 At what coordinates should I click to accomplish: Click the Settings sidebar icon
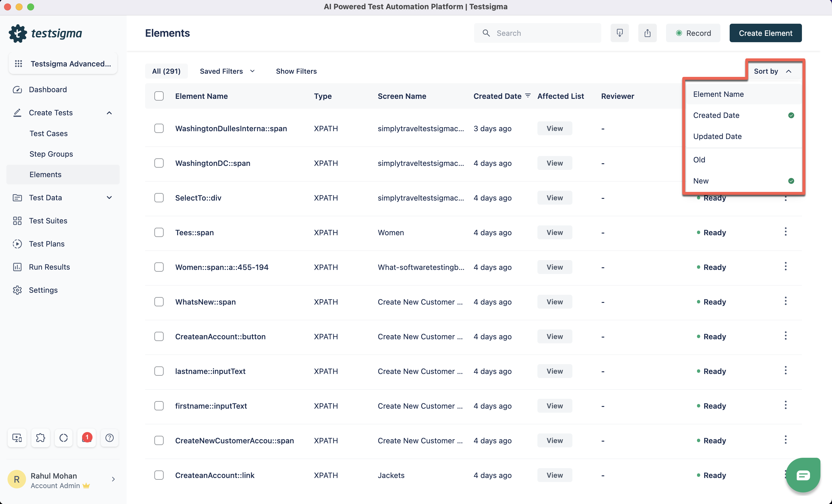(x=17, y=290)
